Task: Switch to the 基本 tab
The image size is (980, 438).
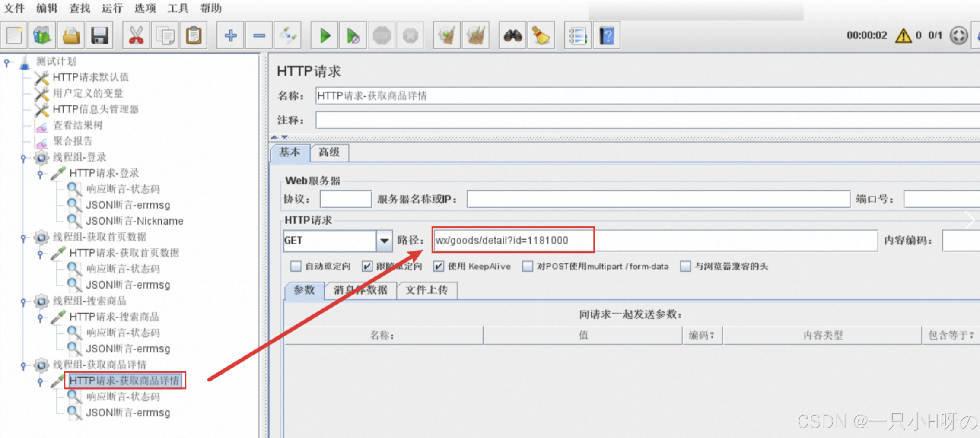Action: pos(290,152)
